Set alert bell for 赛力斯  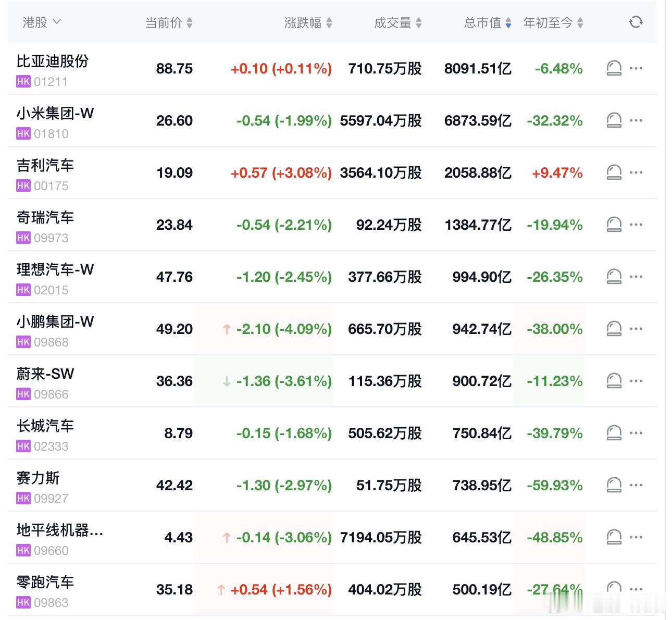click(614, 485)
